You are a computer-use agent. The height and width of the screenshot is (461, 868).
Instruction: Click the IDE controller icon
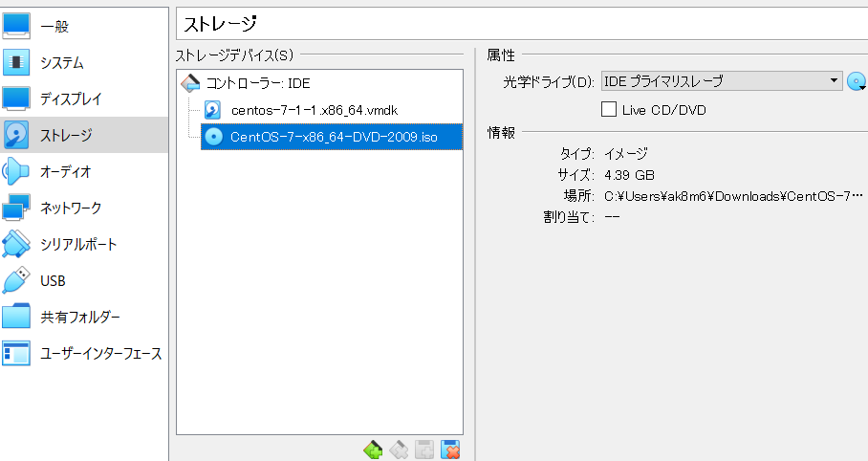pyautogui.click(x=190, y=83)
